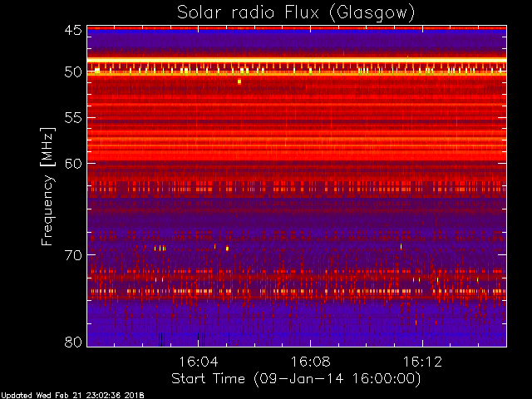Viewport: 532px width, 399px height.
Task: Click the bright yellow-white interference band near 49 MHz
Action: pos(297,60)
